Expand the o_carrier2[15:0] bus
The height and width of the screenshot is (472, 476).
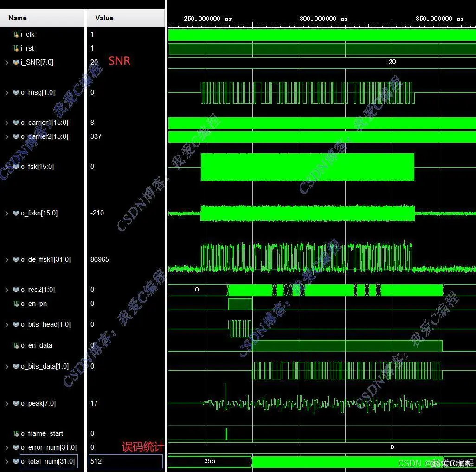[x=6, y=136]
